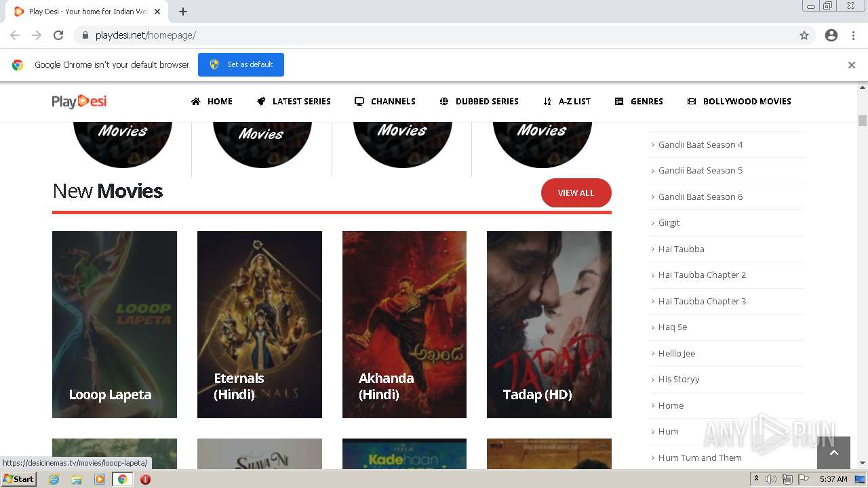Open the Chrome profile avatar icon
The image size is (868, 488).
pos(831,35)
